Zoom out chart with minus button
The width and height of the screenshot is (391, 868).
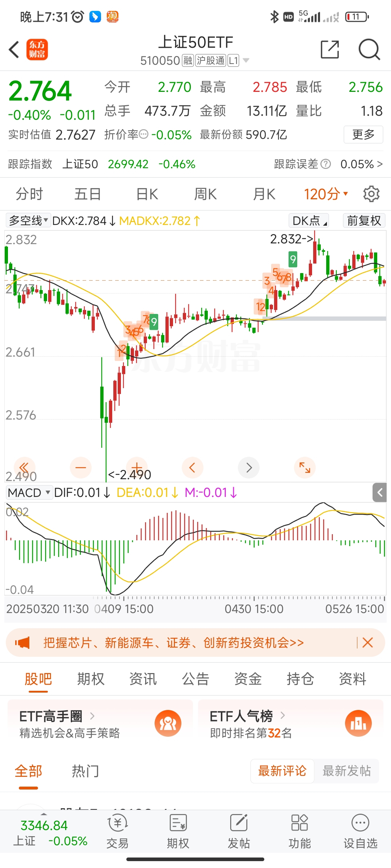[x=81, y=468]
